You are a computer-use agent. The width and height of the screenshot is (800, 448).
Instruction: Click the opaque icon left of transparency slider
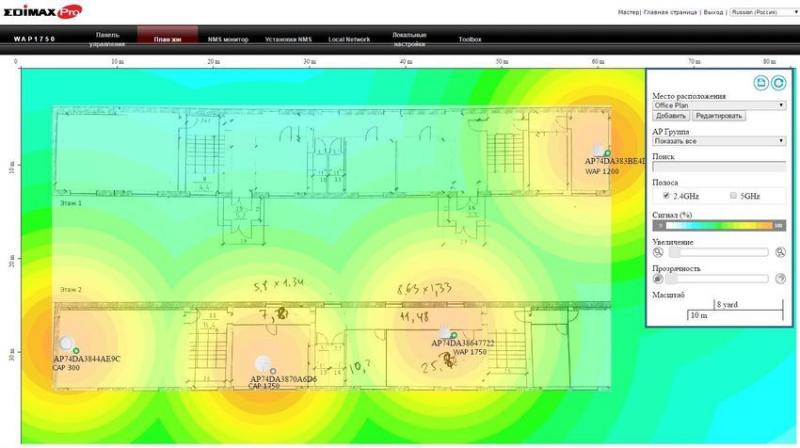point(658,279)
